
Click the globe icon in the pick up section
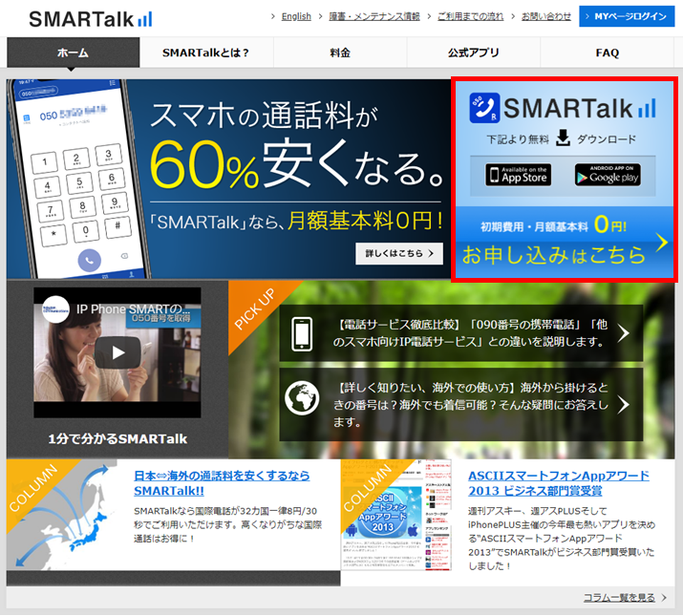click(x=302, y=397)
